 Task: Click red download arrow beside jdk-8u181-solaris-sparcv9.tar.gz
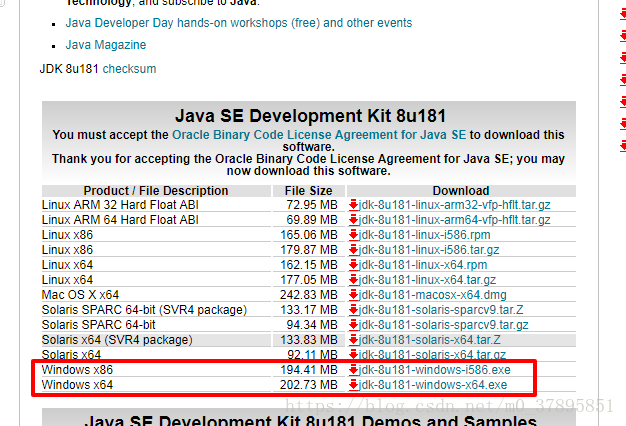tap(353, 325)
